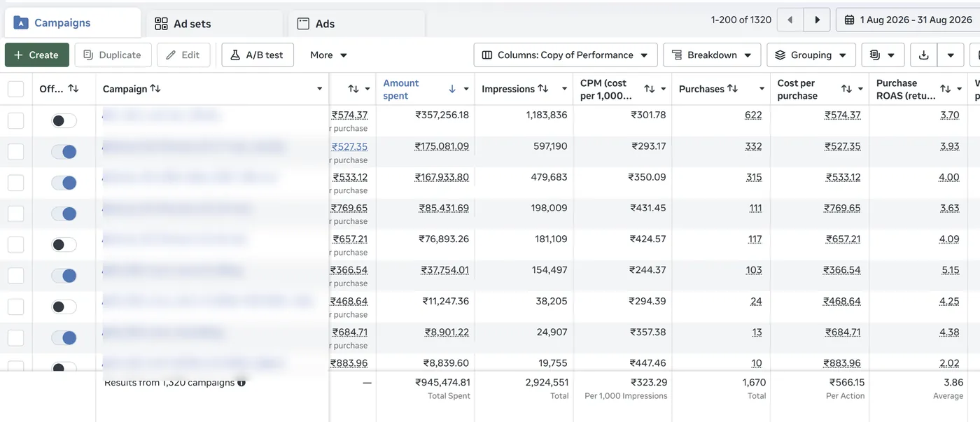The height and width of the screenshot is (422, 980).
Task: Click the blue ₹527.35 result link
Action: pyautogui.click(x=349, y=146)
